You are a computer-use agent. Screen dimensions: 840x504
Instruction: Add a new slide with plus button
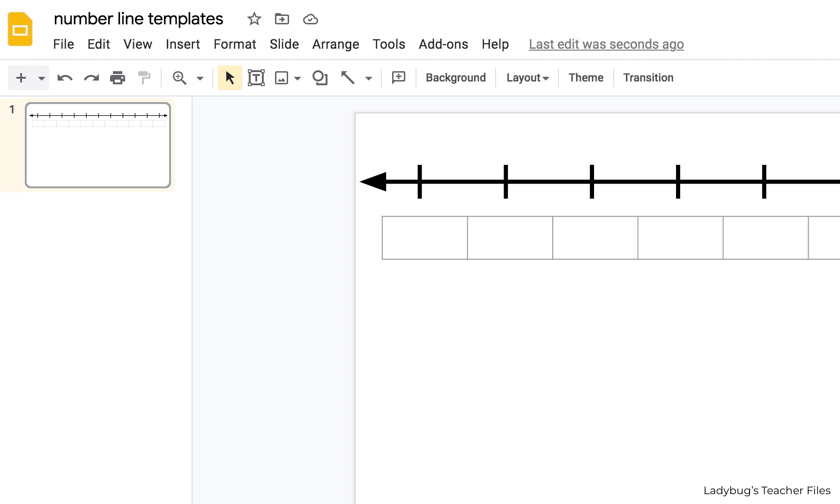click(x=21, y=78)
